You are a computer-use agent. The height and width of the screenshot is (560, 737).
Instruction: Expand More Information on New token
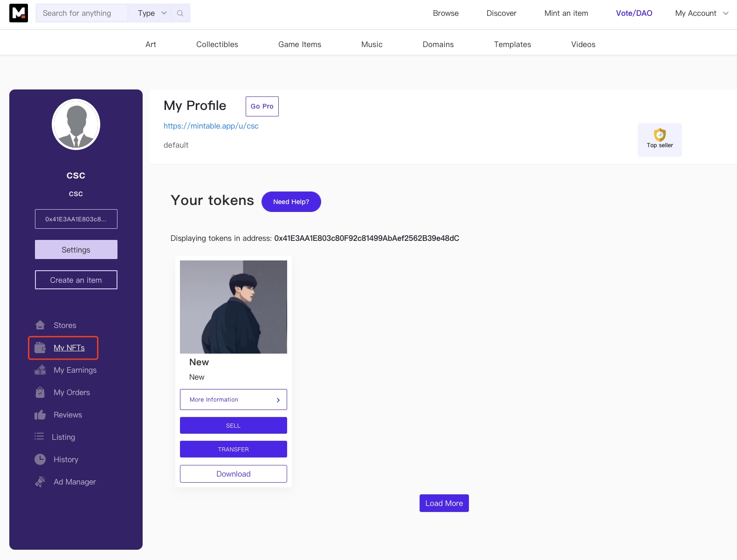234,400
